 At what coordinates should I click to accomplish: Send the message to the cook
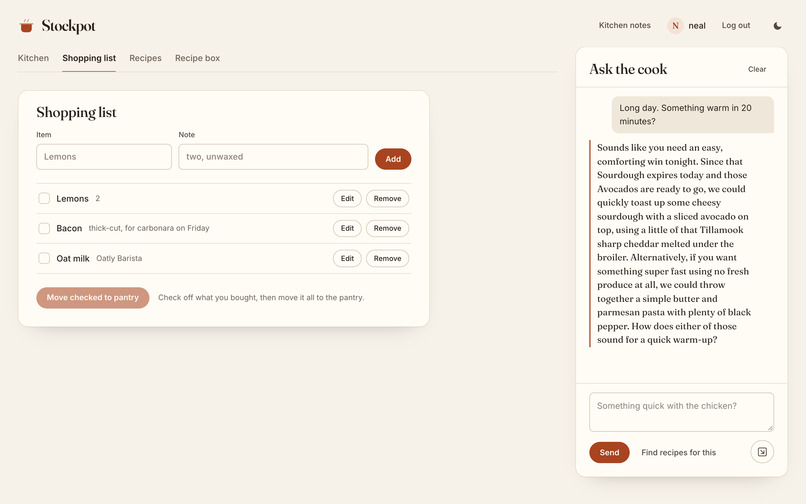point(609,452)
